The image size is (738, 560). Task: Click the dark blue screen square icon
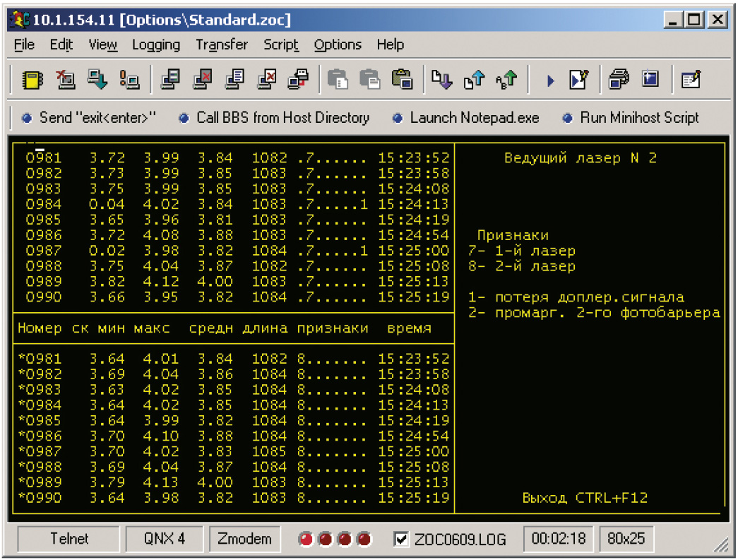tap(650, 79)
